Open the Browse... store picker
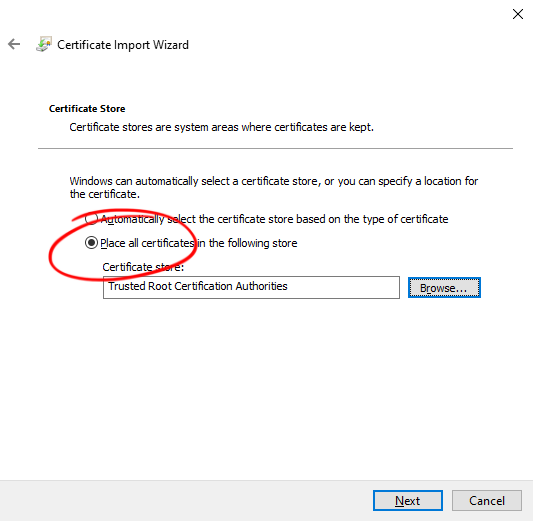533x521 pixels. tap(444, 288)
